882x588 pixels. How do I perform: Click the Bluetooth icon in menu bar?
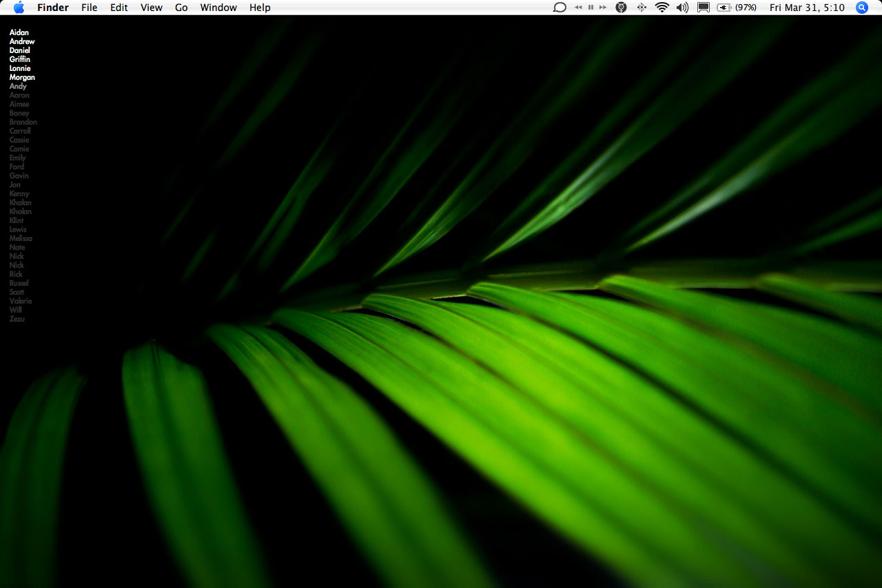(642, 8)
